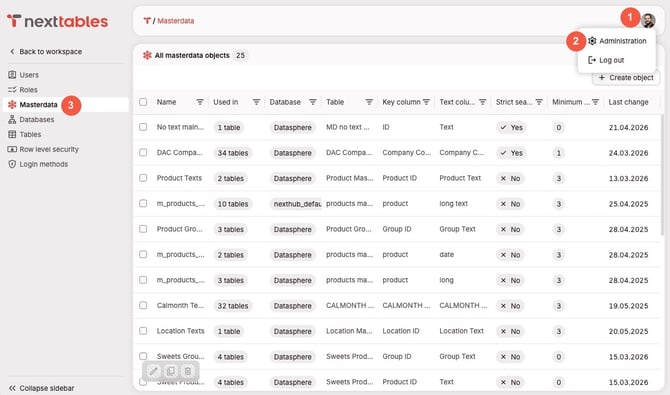The width and height of the screenshot is (670, 395).
Task: Open the user avatar menu
Action: (x=648, y=20)
